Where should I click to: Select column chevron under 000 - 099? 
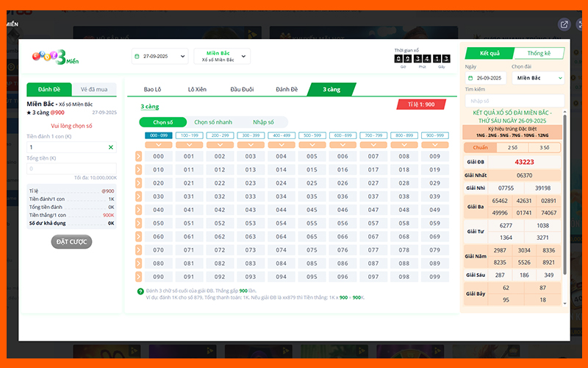pos(159,144)
